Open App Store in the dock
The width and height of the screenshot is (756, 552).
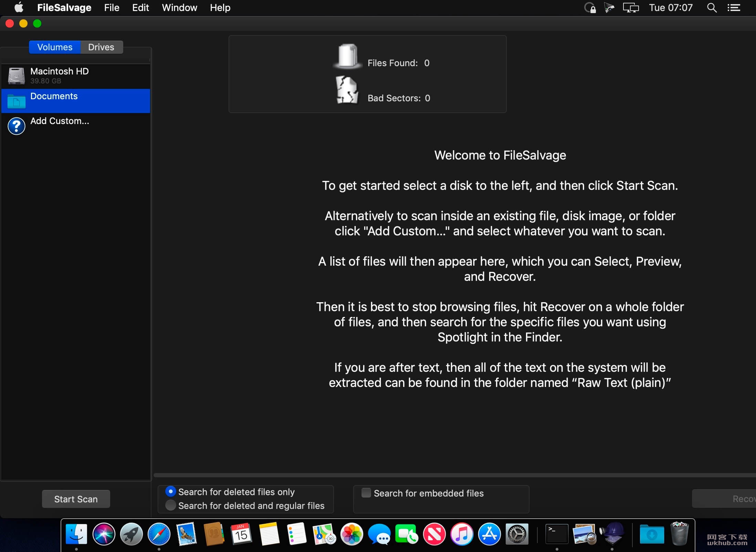[489, 534]
